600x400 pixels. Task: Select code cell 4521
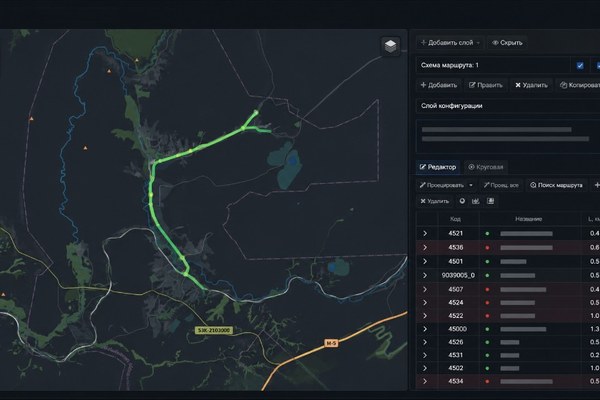pyautogui.click(x=455, y=233)
